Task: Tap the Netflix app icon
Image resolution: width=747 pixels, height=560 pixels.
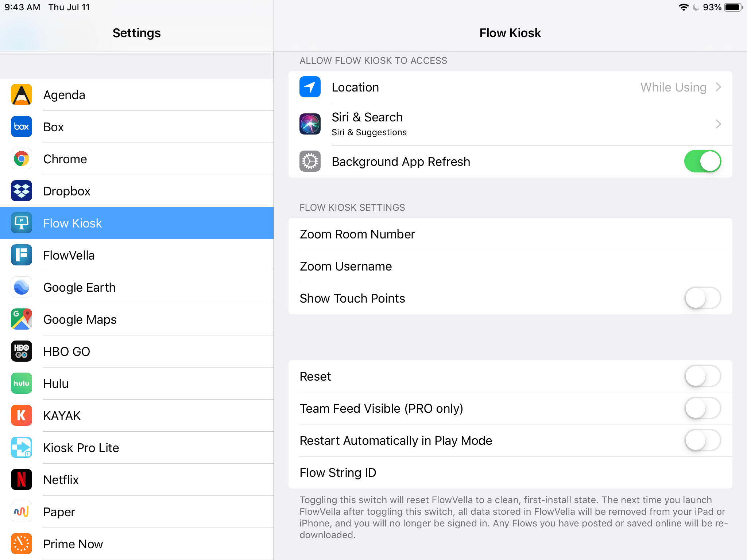Action: (22, 480)
